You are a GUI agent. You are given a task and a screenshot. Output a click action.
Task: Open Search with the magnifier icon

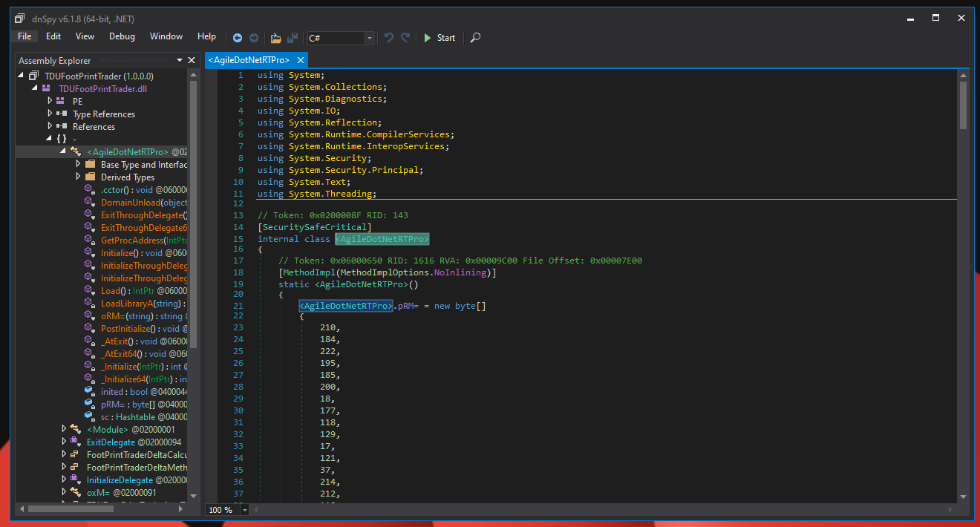(x=476, y=38)
